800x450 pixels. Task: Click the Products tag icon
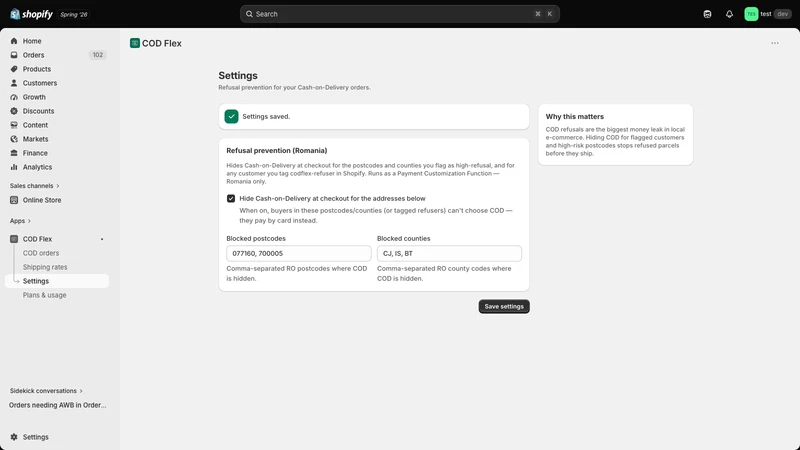(x=14, y=69)
